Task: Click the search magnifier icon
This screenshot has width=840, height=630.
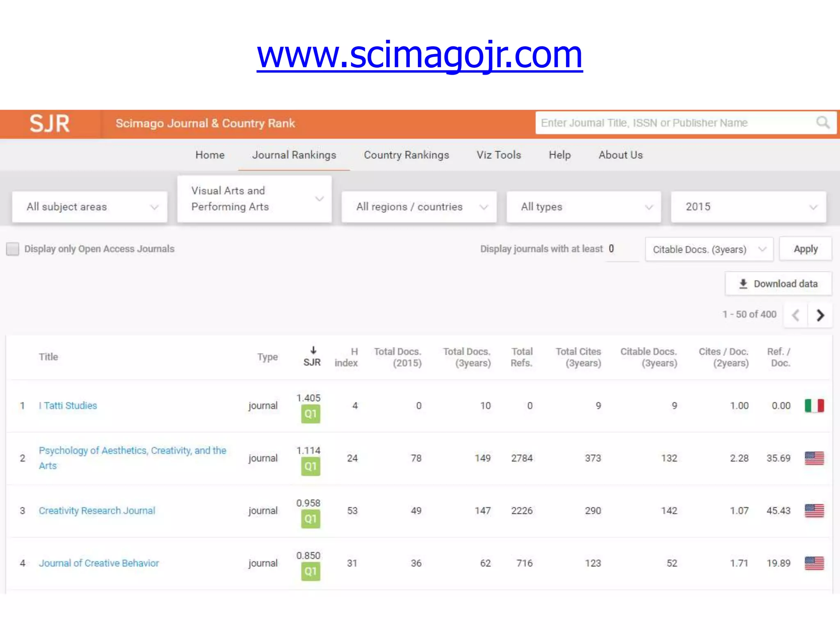Action: tap(822, 122)
